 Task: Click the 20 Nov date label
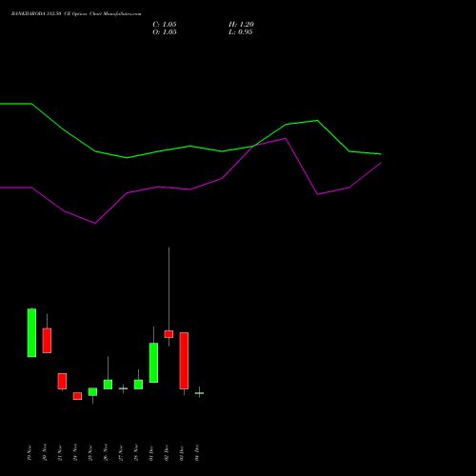coord(45,453)
